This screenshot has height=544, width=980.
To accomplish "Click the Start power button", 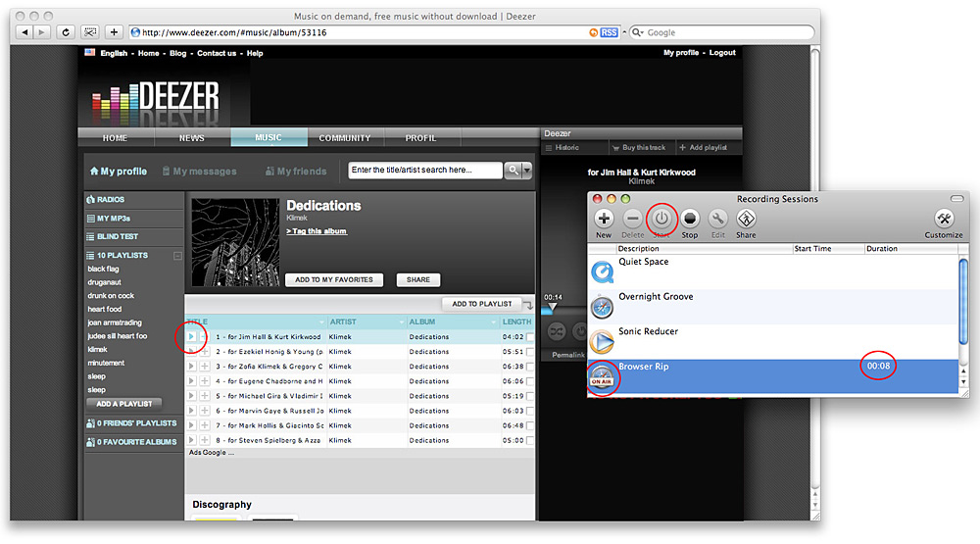I will coord(661,219).
